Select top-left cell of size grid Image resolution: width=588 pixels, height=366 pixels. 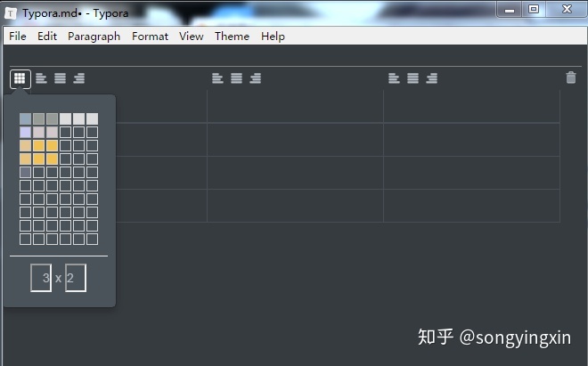point(26,118)
